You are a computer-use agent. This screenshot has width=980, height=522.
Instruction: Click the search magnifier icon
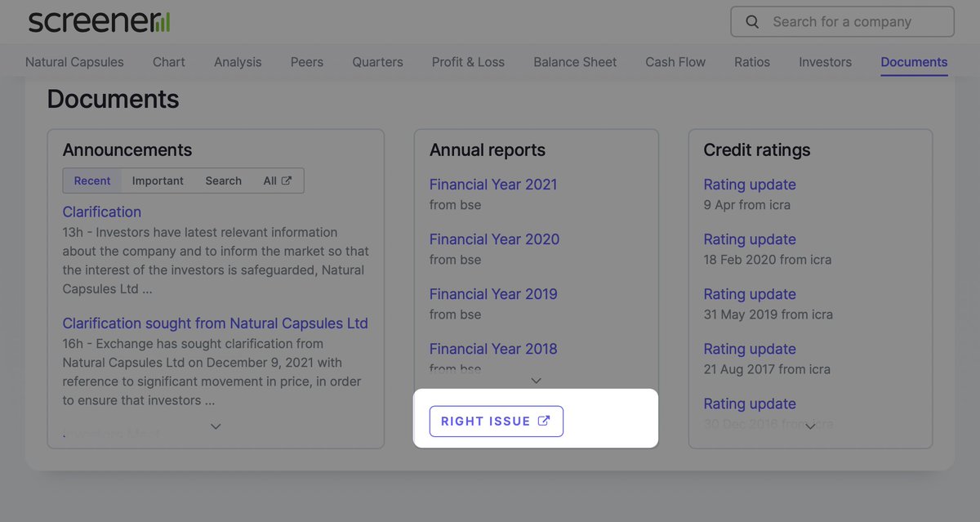752,22
